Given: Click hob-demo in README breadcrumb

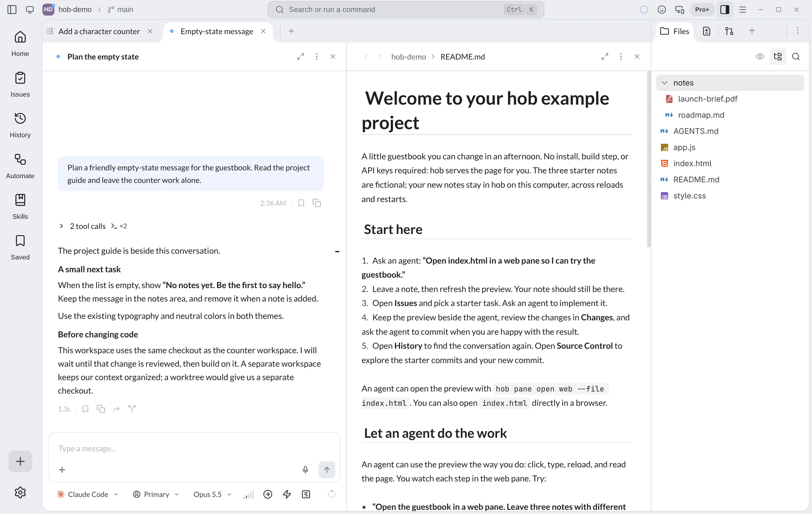Looking at the screenshot, I should (408, 57).
